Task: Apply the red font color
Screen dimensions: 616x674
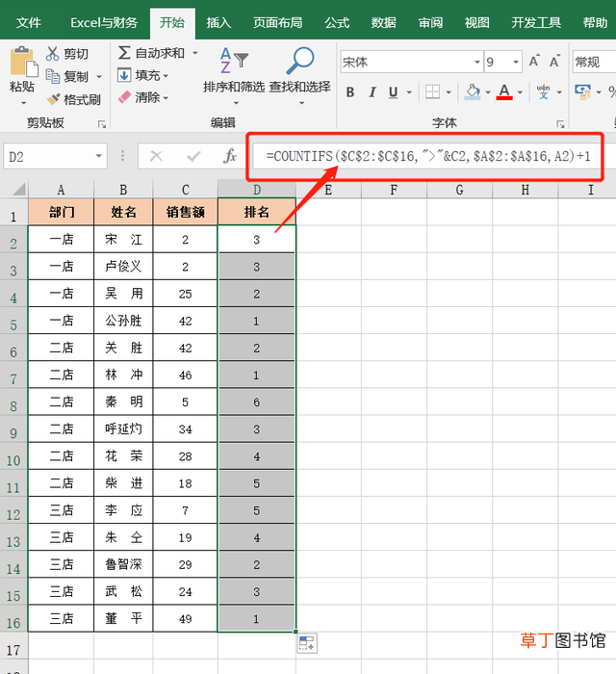Action: click(504, 92)
